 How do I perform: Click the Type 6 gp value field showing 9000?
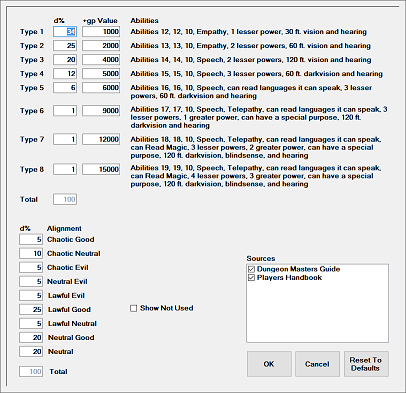pos(101,111)
